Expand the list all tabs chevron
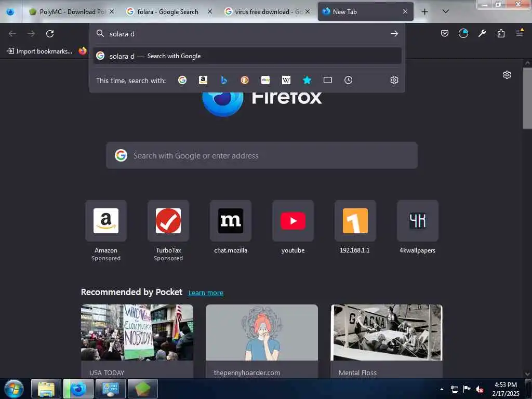Viewport: 532px width, 399px height. pos(445,12)
